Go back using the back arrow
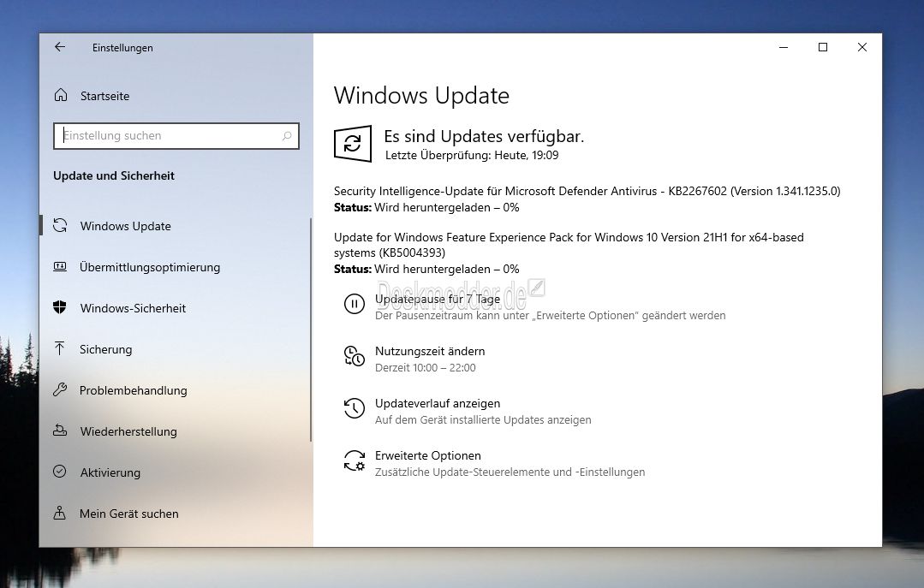The width and height of the screenshot is (924, 588). pos(60,47)
